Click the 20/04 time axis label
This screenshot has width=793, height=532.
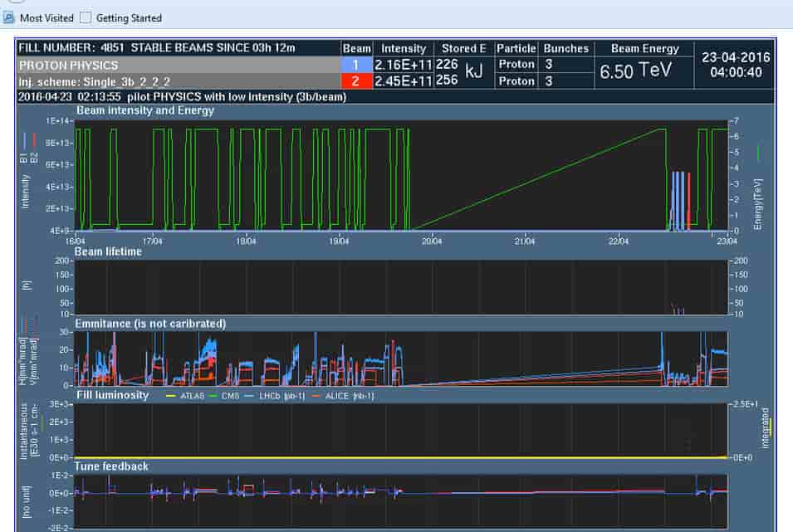click(432, 242)
